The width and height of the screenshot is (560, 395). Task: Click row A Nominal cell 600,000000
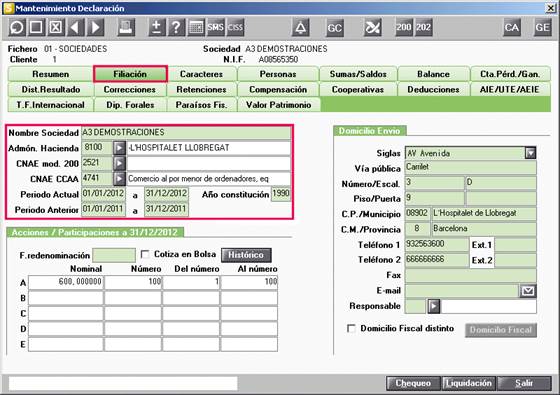(66, 282)
